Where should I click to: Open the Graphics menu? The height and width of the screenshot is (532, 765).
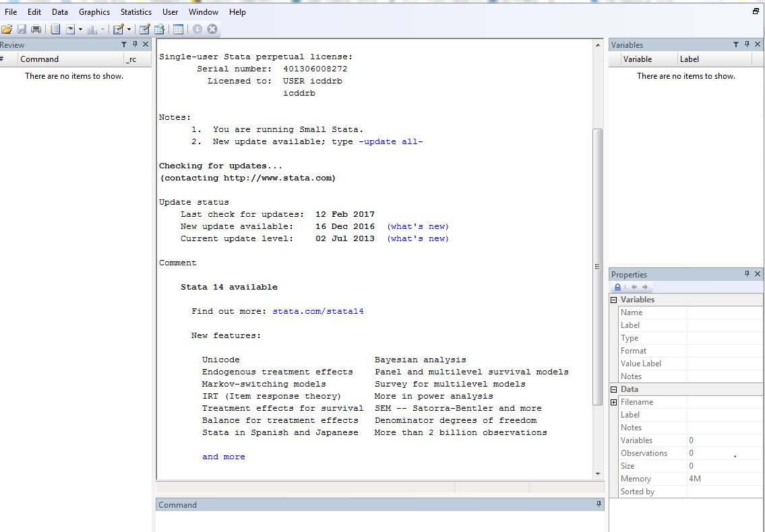pyautogui.click(x=94, y=11)
